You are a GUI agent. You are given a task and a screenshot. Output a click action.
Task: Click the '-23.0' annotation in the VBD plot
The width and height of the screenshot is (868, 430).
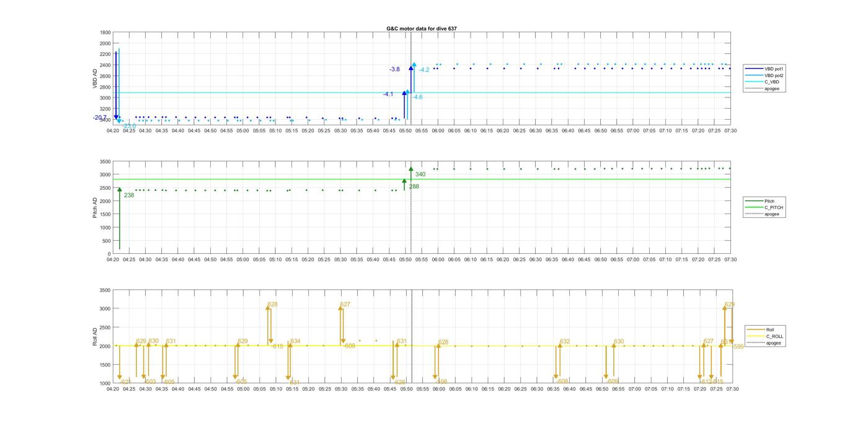click(129, 126)
